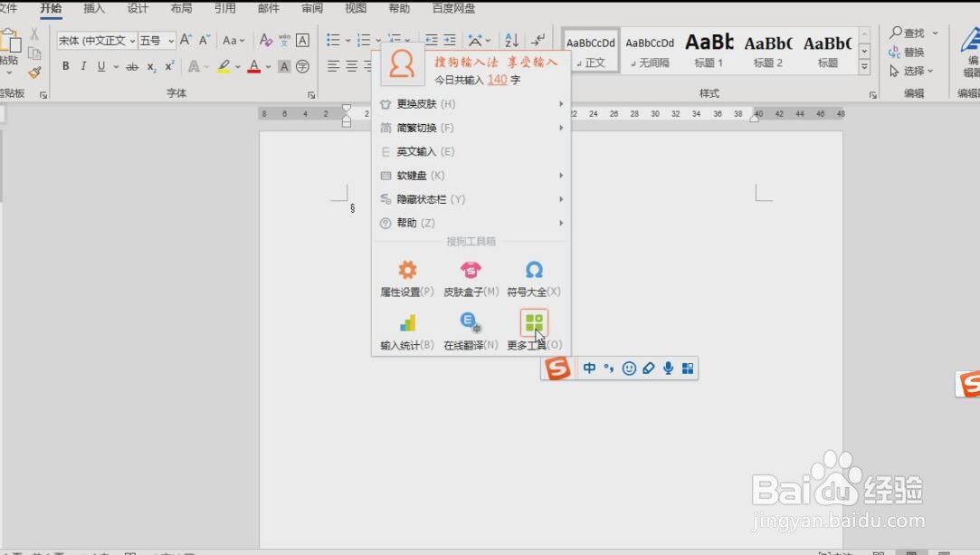The width and height of the screenshot is (980, 555).
Task: Switch to 布局 ribbon tab
Action: pos(181,8)
